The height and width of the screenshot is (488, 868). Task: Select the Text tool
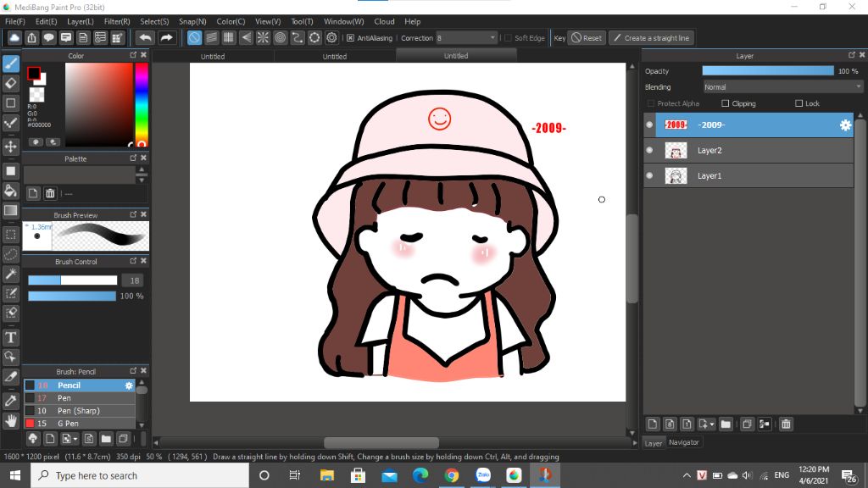tap(10, 337)
